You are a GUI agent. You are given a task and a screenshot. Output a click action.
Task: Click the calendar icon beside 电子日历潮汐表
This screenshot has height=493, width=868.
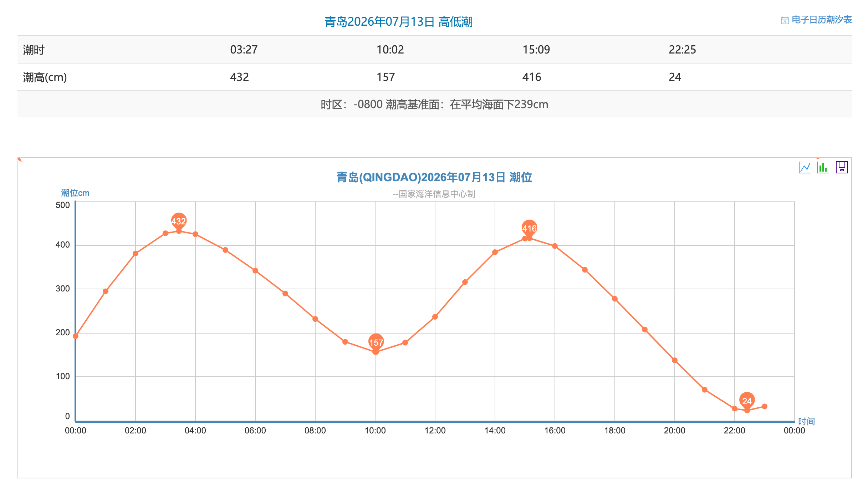pos(785,20)
